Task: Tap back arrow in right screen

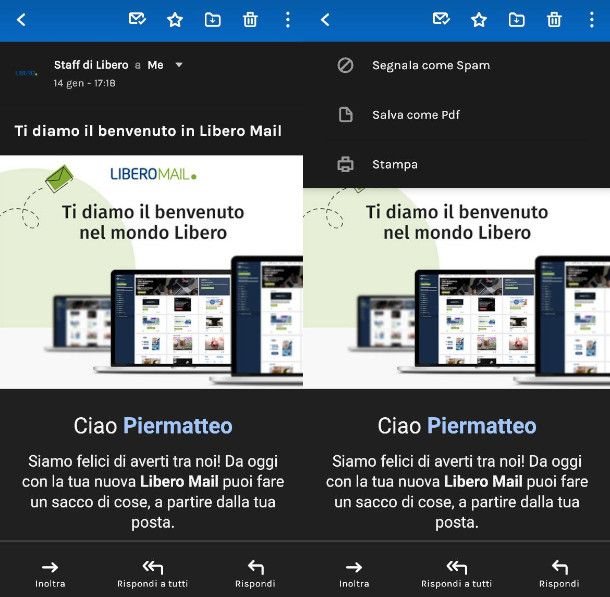Action: (325, 19)
